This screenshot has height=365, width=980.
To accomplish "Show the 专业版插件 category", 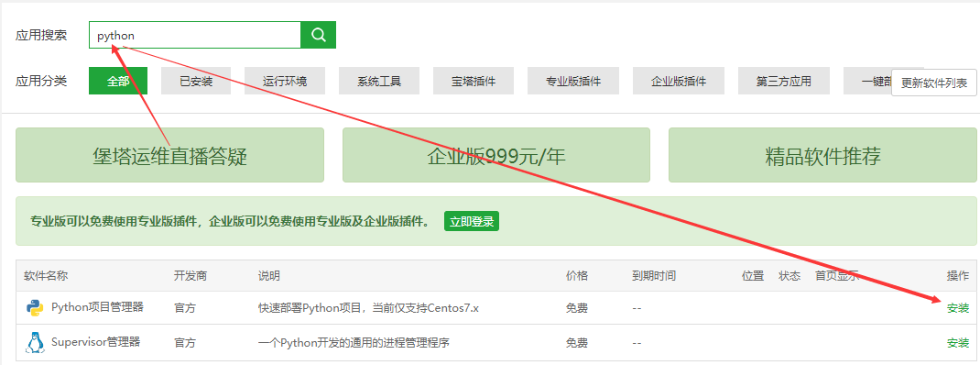I will [573, 82].
